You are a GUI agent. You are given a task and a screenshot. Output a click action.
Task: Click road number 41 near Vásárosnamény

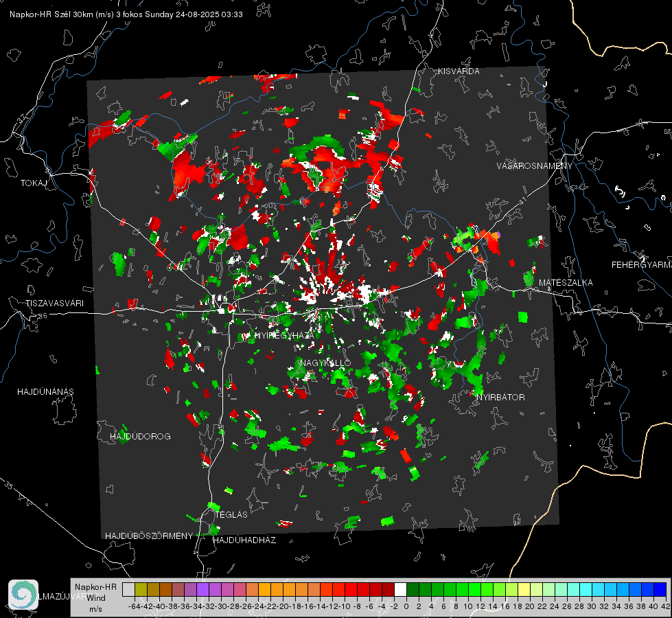pos(522,201)
